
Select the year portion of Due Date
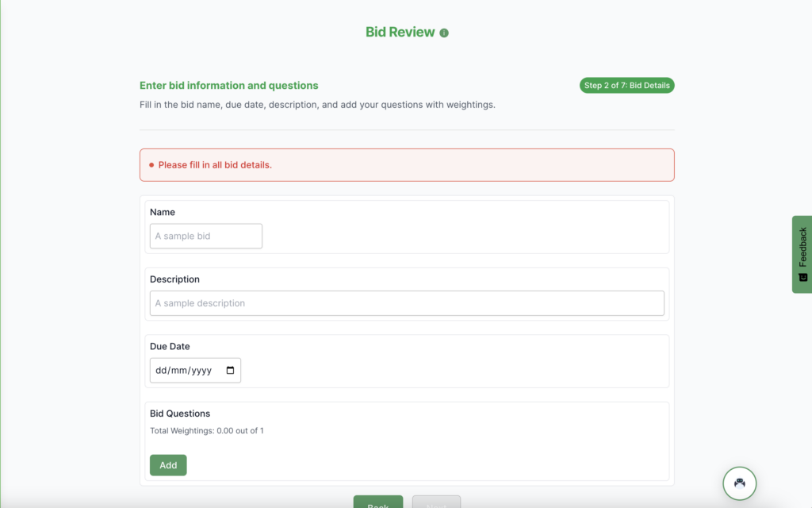pos(201,370)
